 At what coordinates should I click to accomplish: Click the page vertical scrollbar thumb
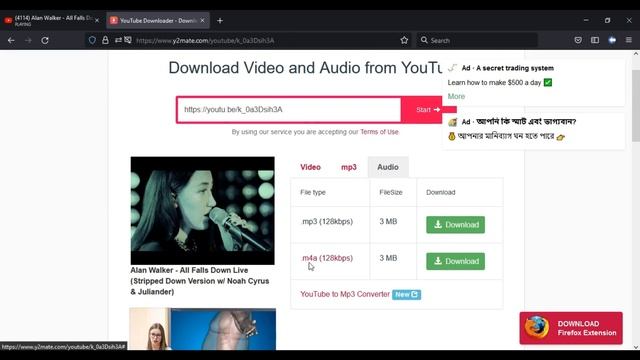coord(636,106)
